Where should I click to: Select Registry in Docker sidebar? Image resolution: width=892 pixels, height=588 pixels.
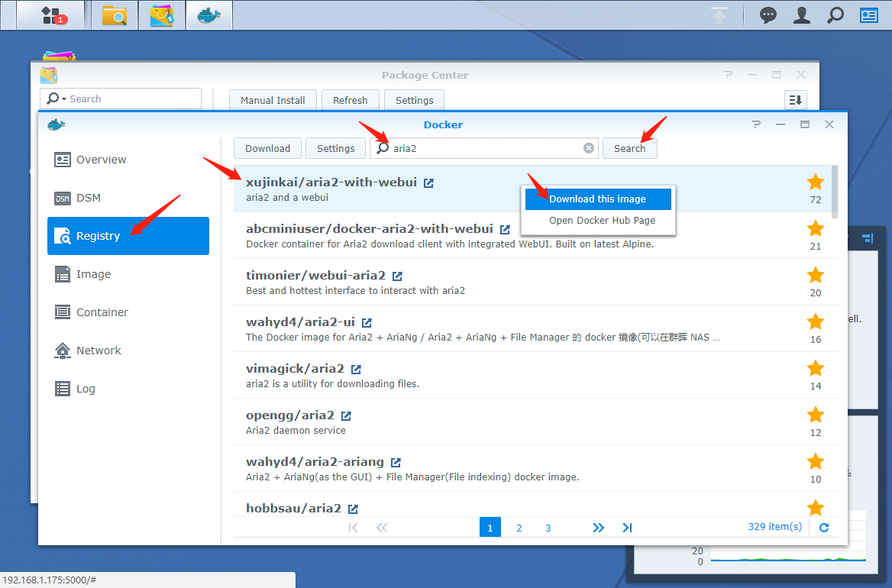[128, 236]
